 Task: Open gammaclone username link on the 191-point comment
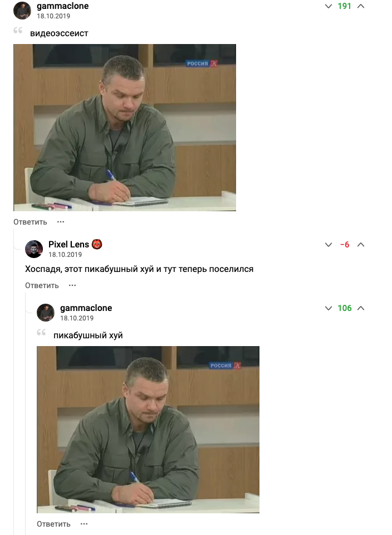click(x=63, y=6)
